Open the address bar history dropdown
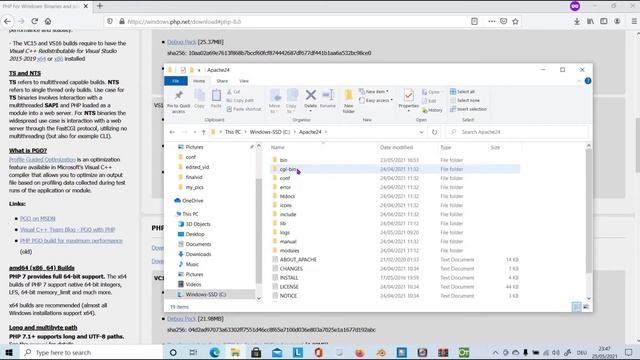Viewport: 640px width, 360px height. [421, 132]
